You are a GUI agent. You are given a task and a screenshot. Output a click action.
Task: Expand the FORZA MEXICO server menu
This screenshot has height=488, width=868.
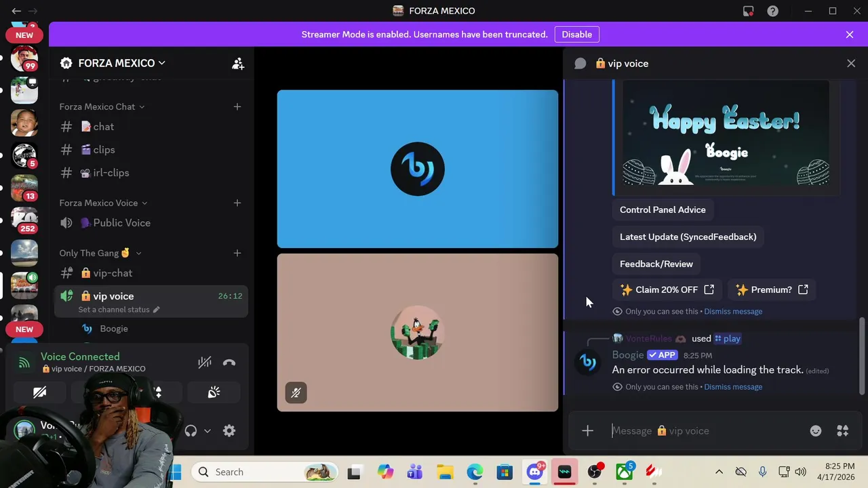click(122, 63)
